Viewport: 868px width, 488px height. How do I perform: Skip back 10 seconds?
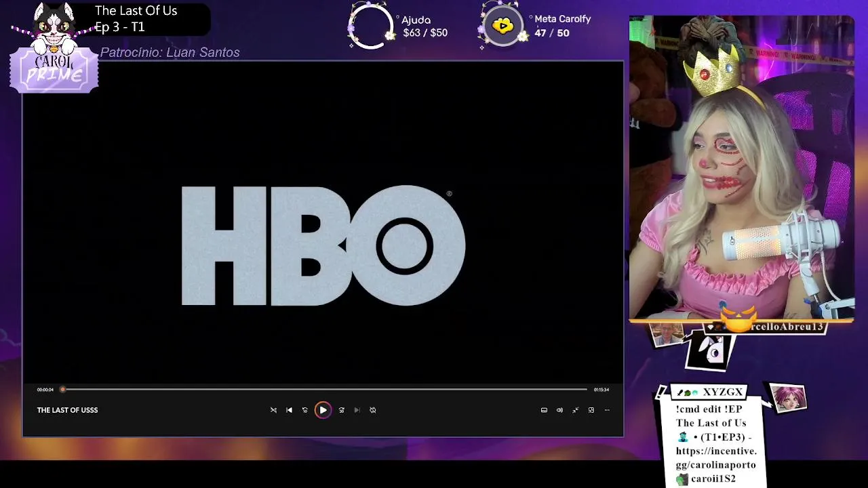coord(304,410)
